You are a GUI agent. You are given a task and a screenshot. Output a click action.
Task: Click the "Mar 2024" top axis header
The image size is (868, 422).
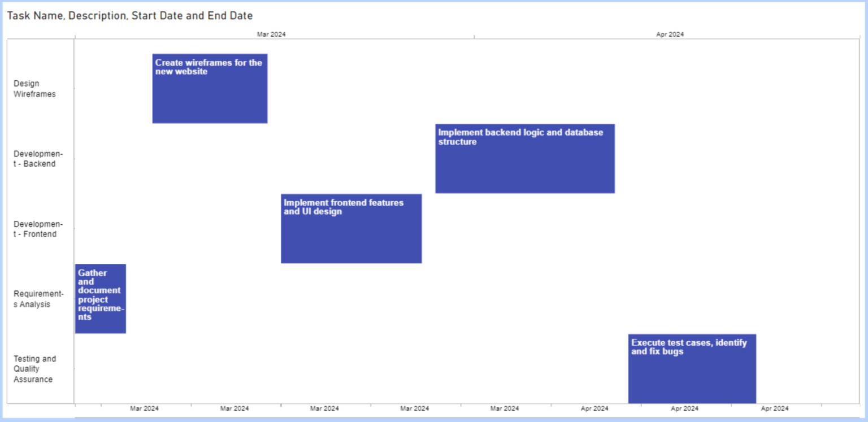pos(271,34)
